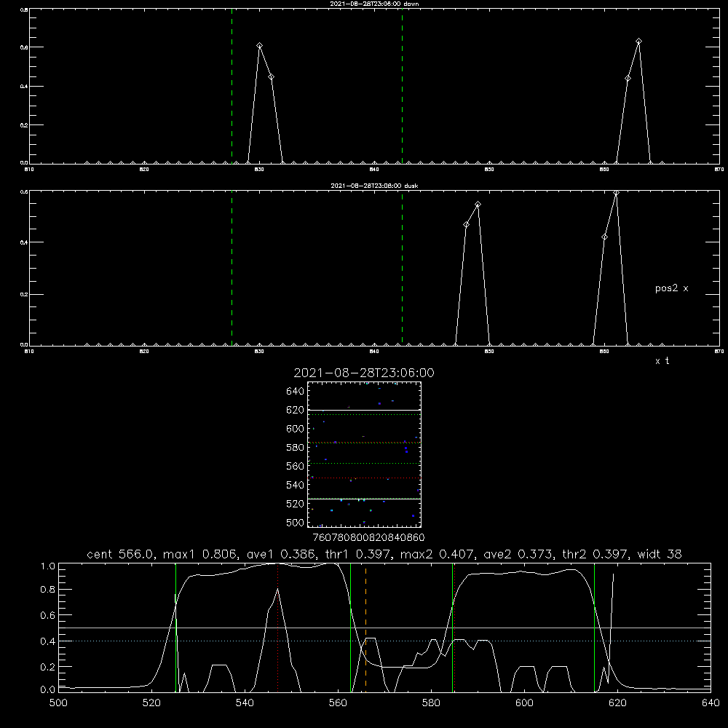Click the green dotted line near 563 in scatter plot
Screen dimensions: 728x728
(x=364, y=463)
